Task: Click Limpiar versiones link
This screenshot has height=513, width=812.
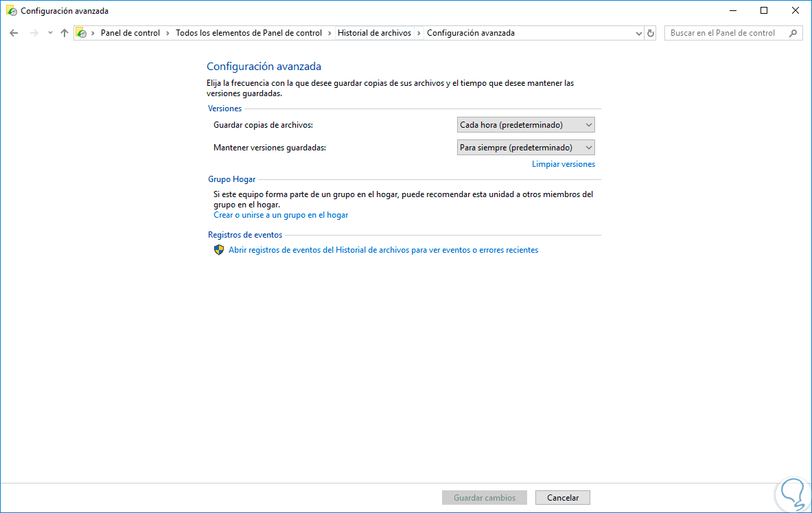Action: 564,164
